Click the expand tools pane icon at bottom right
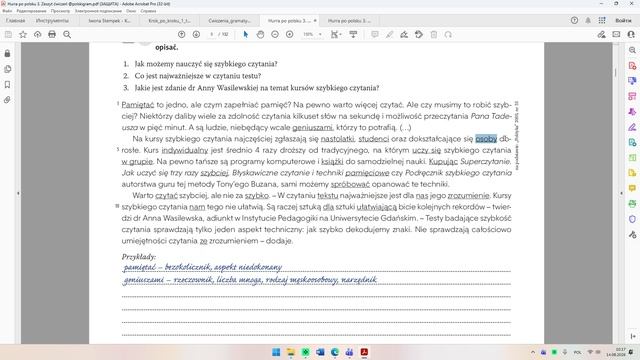This screenshot has width=640, height=360. tap(632, 336)
